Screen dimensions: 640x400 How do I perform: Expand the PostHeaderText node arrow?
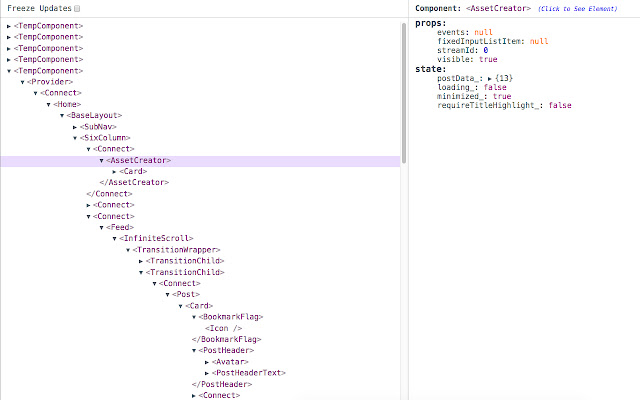tap(207, 373)
